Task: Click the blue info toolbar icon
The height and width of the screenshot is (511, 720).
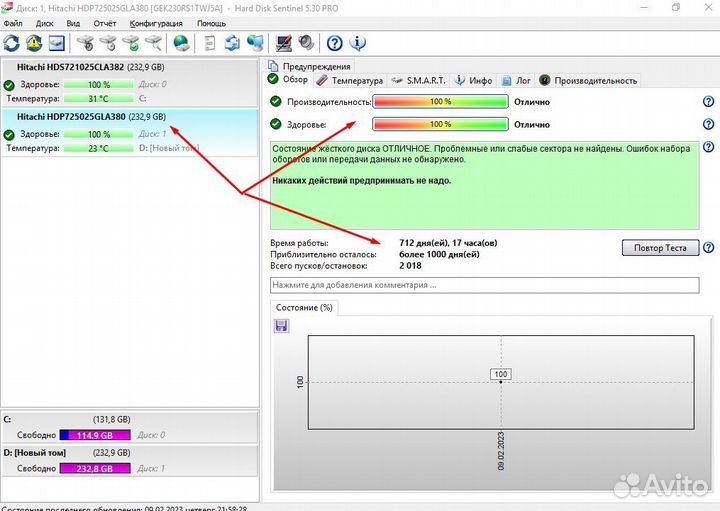Action: 357,43
